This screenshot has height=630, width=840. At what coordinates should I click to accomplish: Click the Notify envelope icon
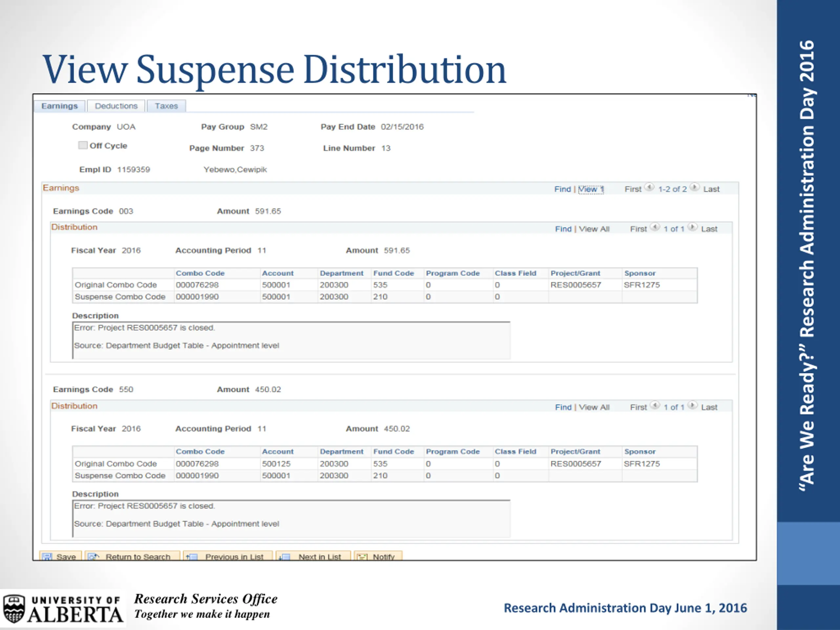click(362, 557)
